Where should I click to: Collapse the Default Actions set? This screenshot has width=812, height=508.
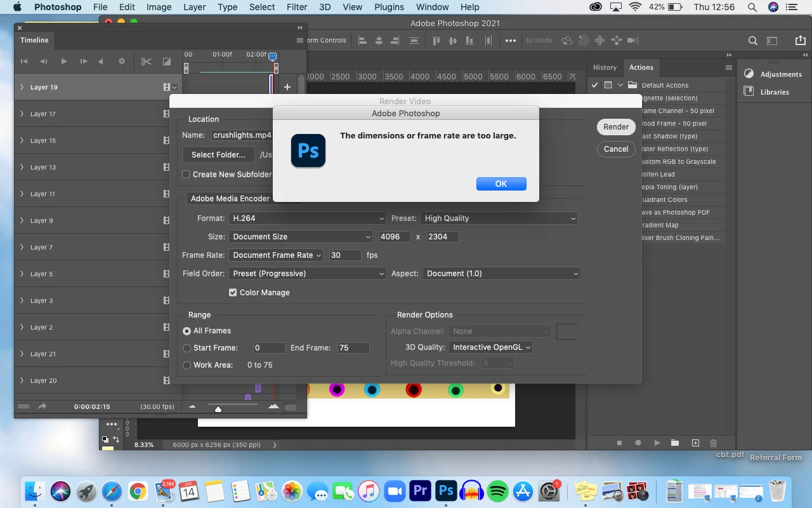pyautogui.click(x=620, y=85)
